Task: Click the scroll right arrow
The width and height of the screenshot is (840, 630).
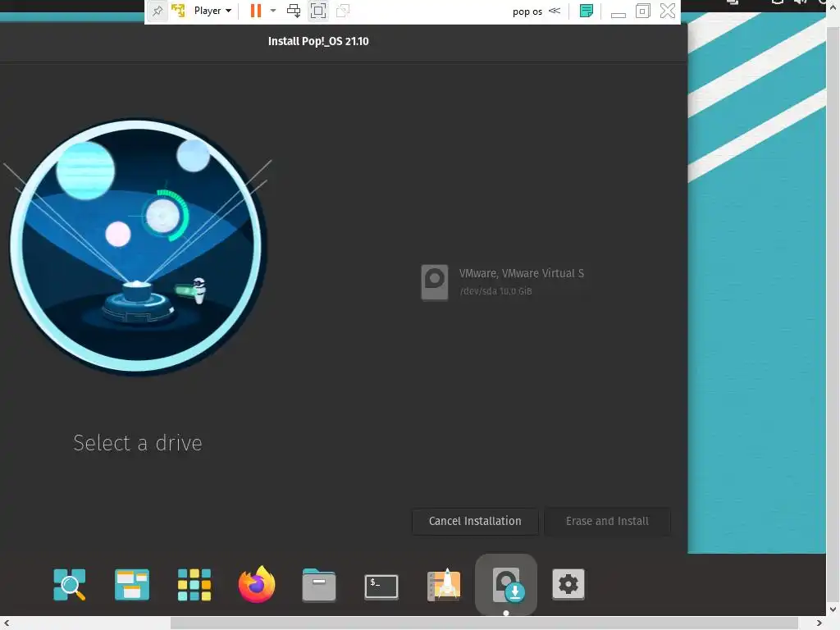Action: click(x=819, y=623)
